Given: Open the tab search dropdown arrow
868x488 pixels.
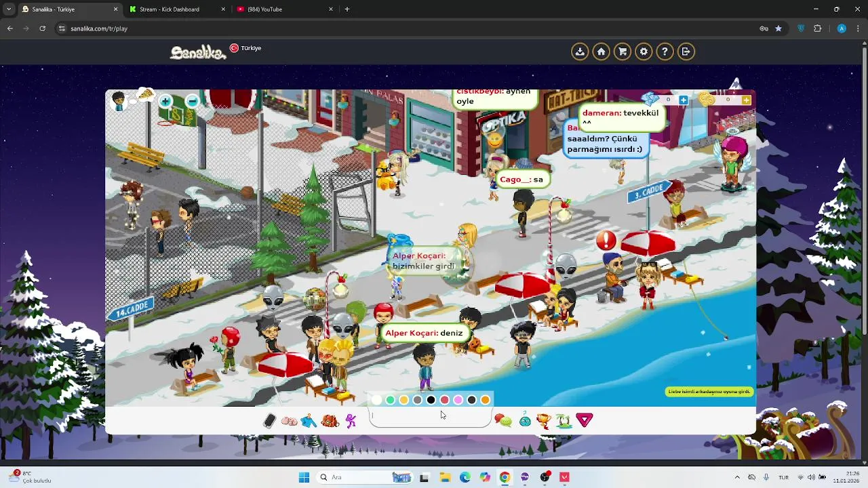Looking at the screenshot, I should pos(8,9).
